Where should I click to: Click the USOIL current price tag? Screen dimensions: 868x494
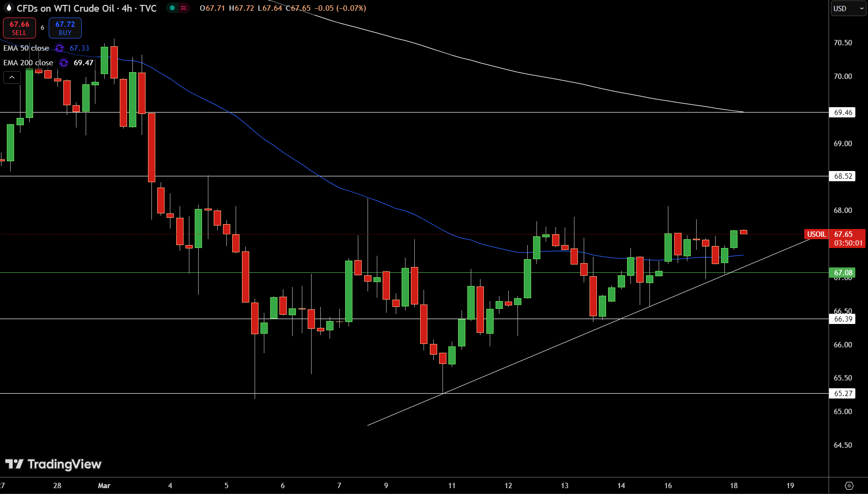[x=816, y=234]
